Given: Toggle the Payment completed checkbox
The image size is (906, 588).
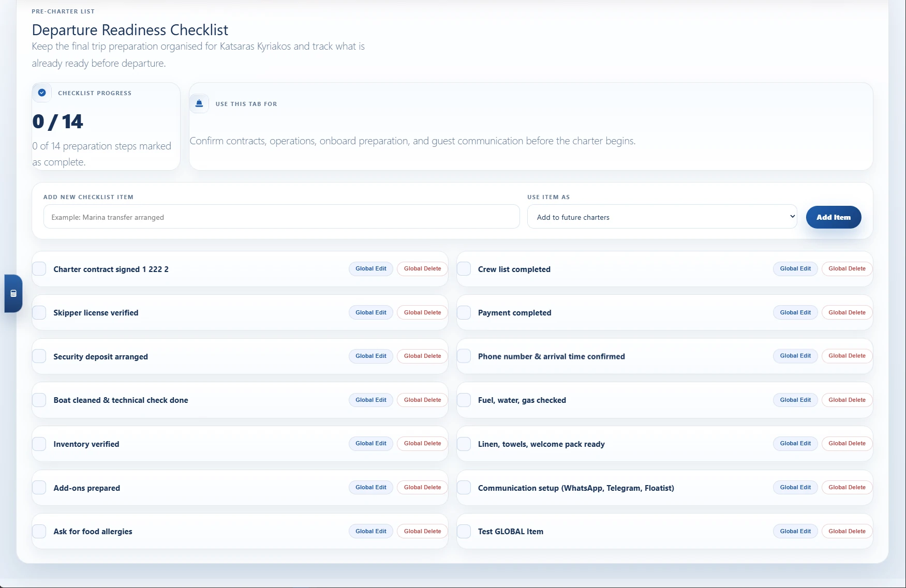Looking at the screenshot, I should point(464,312).
